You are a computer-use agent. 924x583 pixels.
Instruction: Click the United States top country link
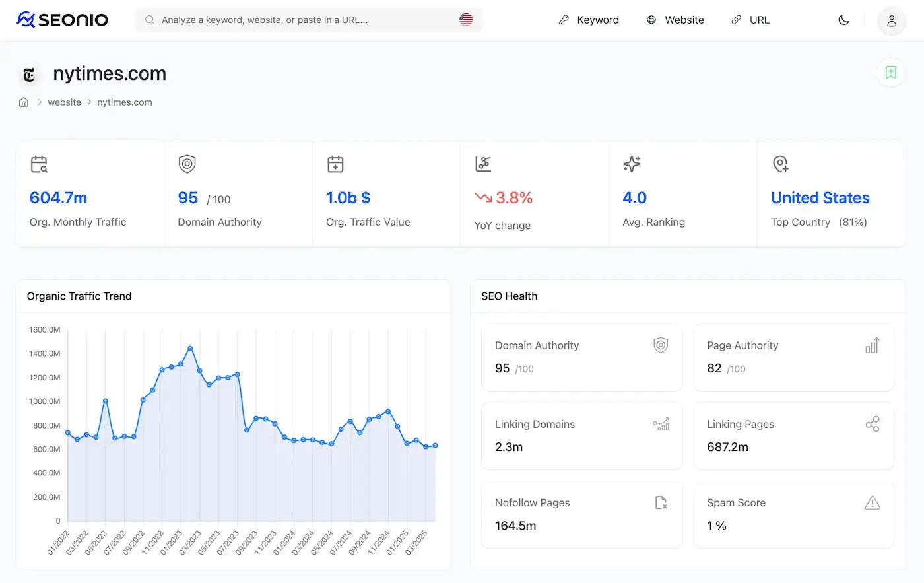[820, 198]
